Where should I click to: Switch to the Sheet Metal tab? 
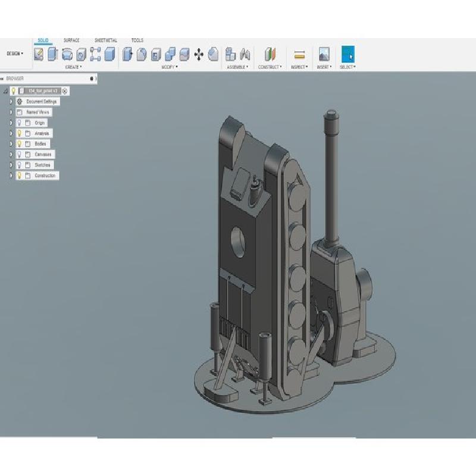click(x=105, y=40)
